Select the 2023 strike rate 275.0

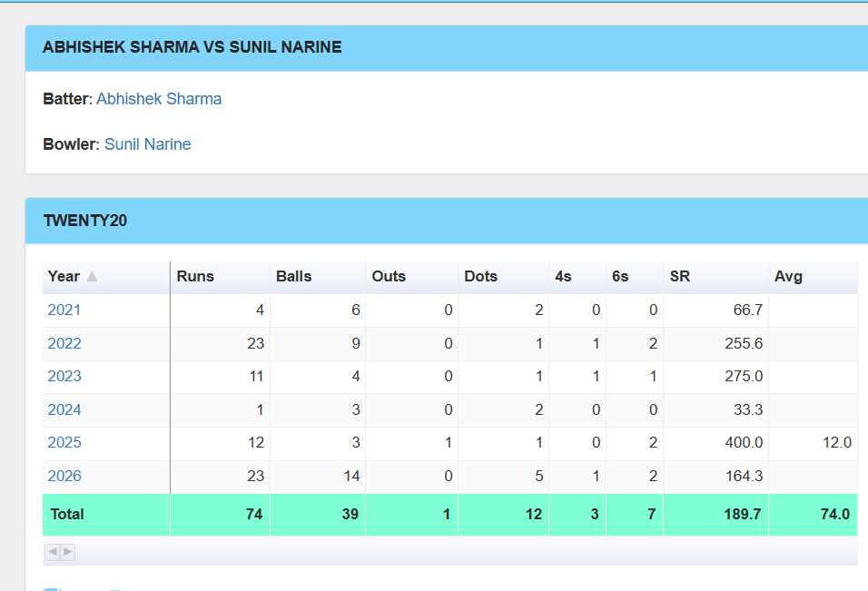744,376
